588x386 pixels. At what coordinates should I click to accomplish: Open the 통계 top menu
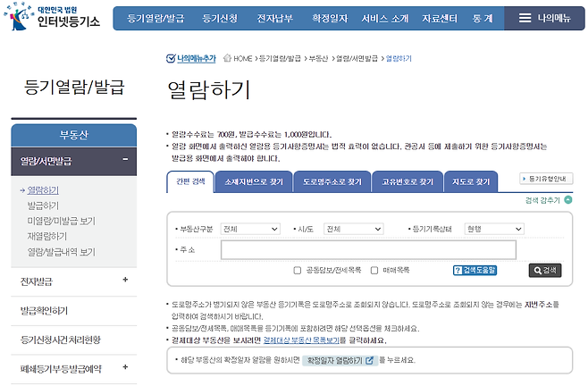pyautogui.click(x=483, y=19)
